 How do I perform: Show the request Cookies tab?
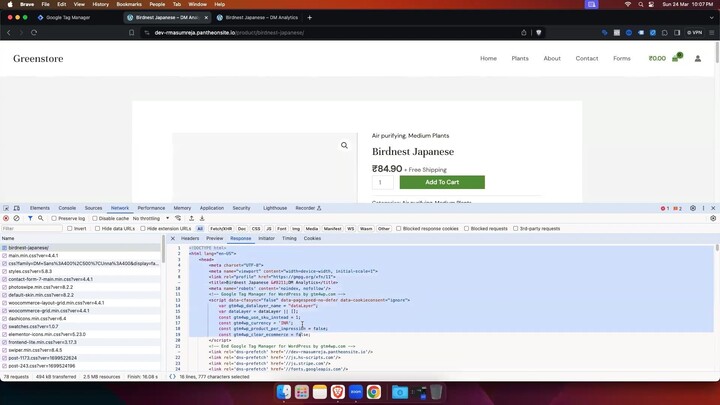click(312, 238)
